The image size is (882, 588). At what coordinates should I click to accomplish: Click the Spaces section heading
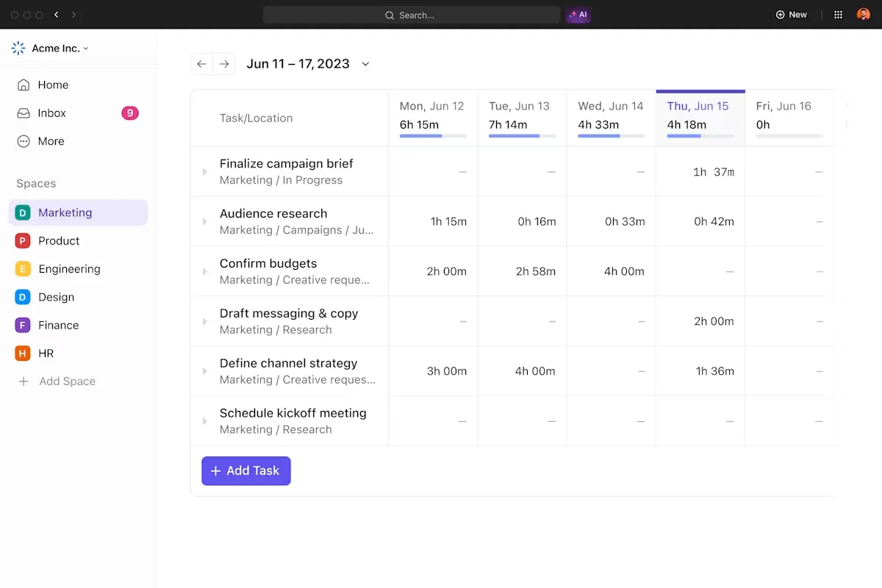tap(36, 184)
